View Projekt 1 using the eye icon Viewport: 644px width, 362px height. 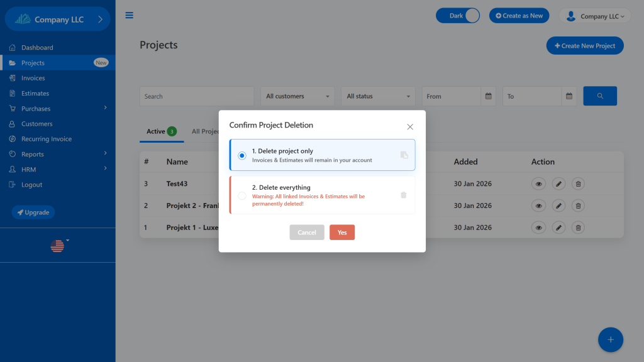tap(538, 227)
